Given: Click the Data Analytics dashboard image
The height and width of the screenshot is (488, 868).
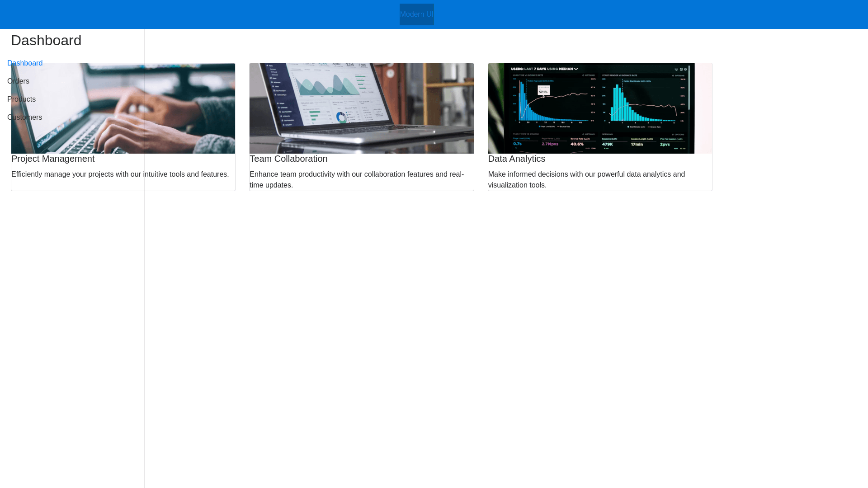Looking at the screenshot, I should 600,108.
